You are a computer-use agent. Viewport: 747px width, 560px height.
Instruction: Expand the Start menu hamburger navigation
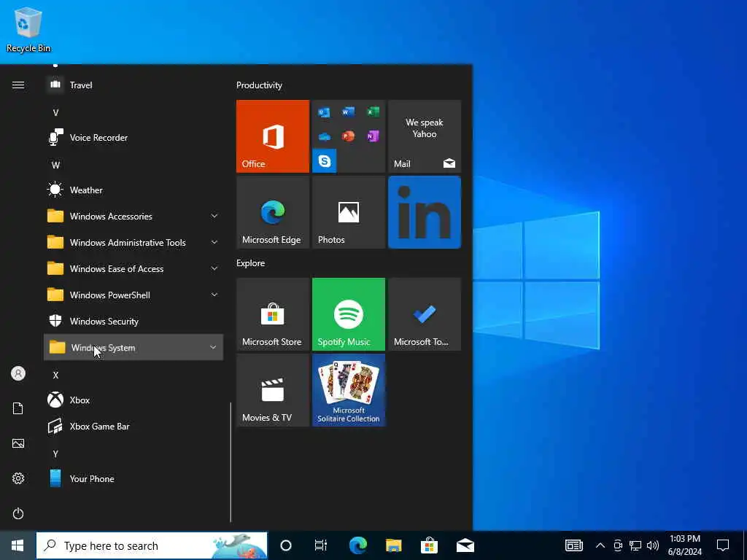pos(18,85)
